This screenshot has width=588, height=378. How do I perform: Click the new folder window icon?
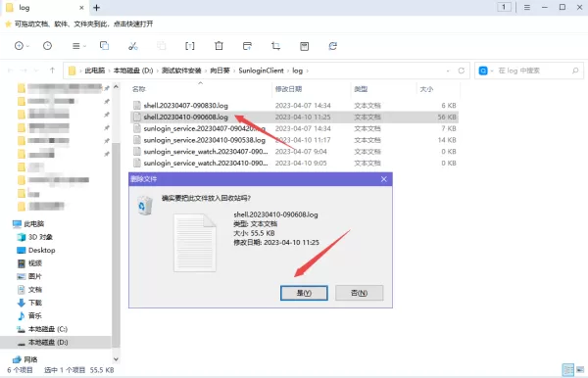[247, 46]
